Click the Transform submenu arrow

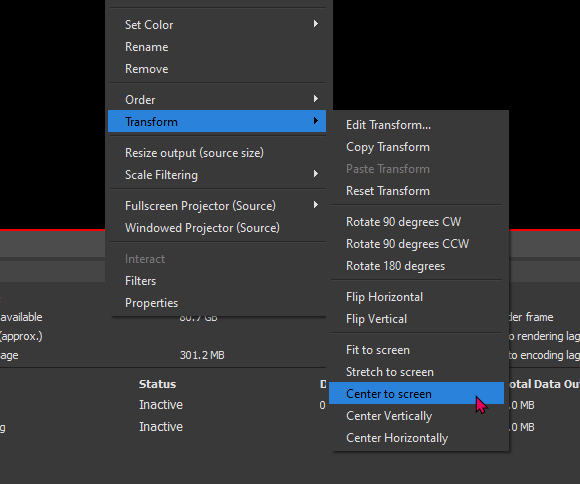click(316, 121)
